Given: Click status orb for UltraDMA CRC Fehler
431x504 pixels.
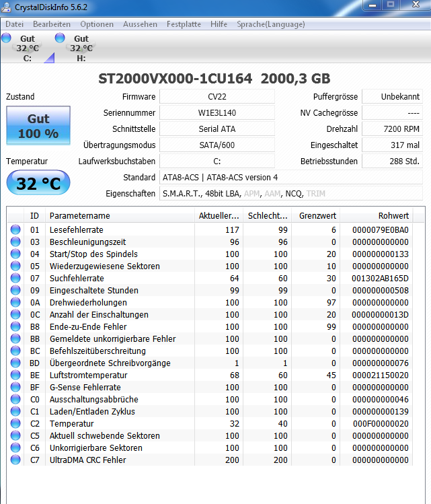Looking at the screenshot, I should 15,460.
